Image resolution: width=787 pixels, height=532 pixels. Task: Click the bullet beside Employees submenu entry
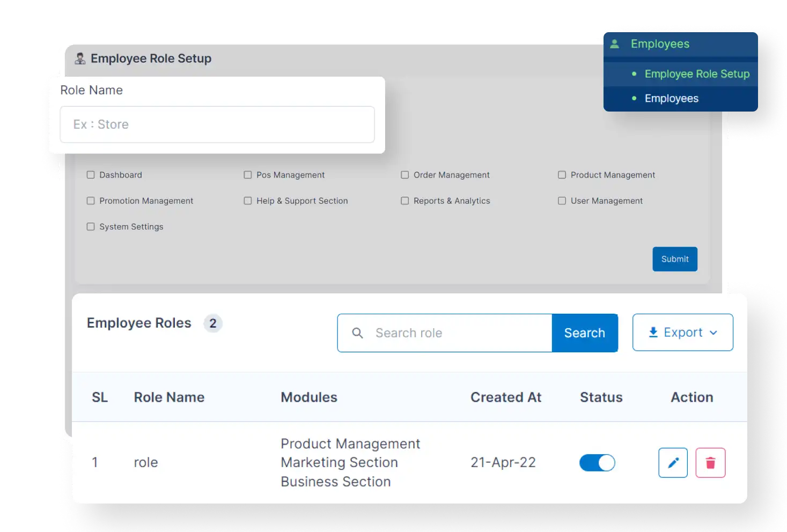pyautogui.click(x=634, y=98)
